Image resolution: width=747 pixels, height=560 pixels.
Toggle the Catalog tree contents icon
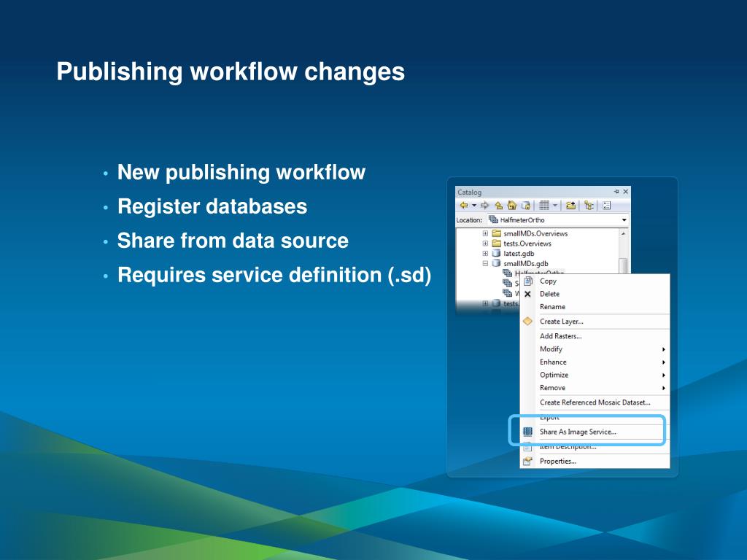589,205
